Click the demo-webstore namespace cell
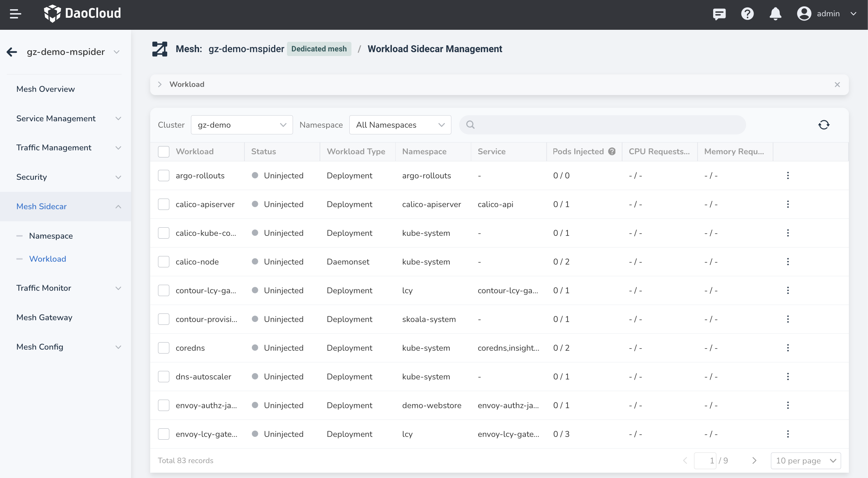 click(x=432, y=405)
